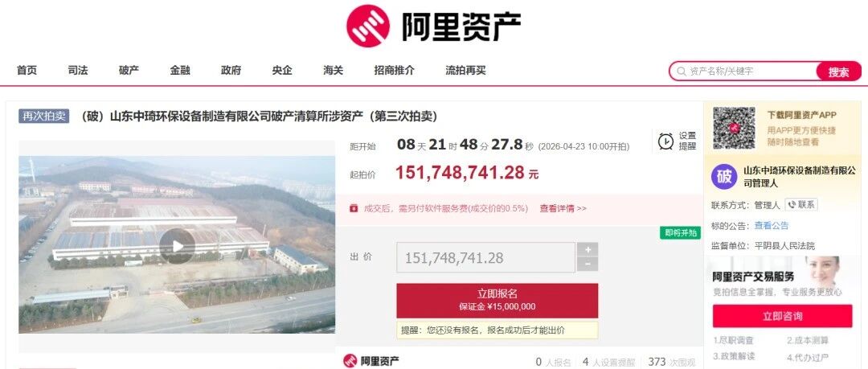Click the 立即报名 register button
This screenshot has width=868, height=369.
point(497,301)
